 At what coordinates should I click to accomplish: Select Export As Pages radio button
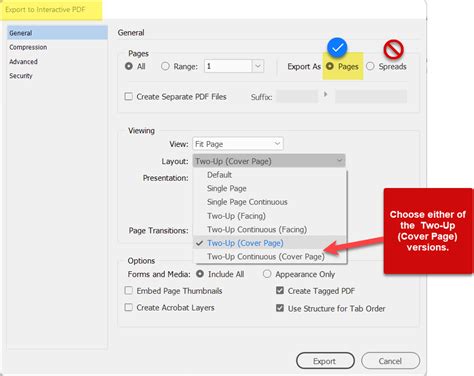tap(330, 66)
